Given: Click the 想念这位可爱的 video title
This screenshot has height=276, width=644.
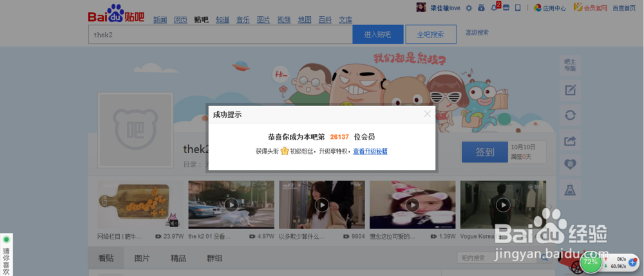Looking at the screenshot, I should click(392, 237).
